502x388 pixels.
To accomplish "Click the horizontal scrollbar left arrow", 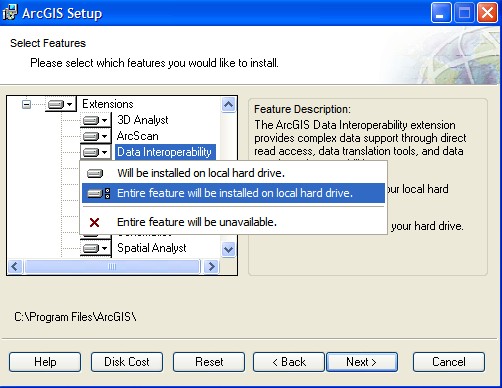I will (15, 266).
